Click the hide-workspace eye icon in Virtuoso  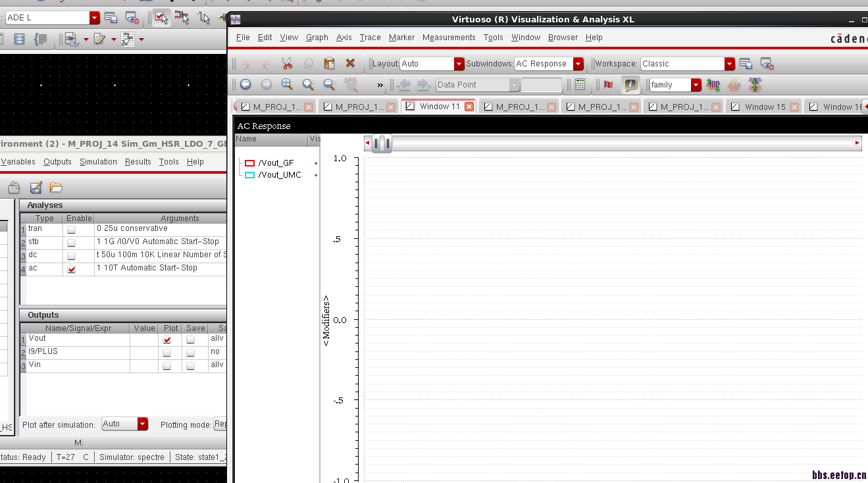[767, 64]
